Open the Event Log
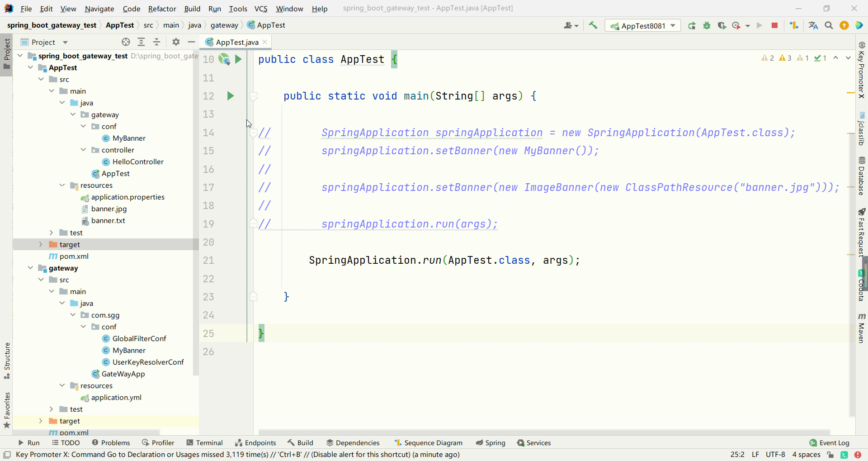This screenshot has width=868, height=461. 829,443
